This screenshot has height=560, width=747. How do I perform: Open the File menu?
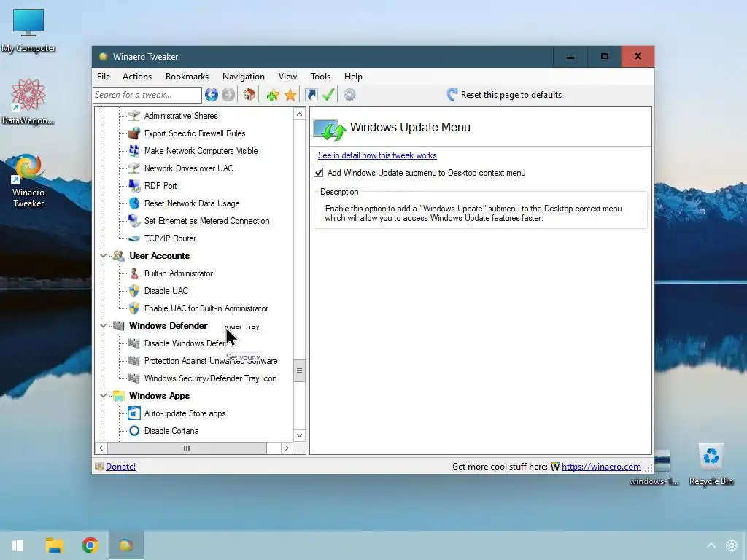tap(104, 76)
